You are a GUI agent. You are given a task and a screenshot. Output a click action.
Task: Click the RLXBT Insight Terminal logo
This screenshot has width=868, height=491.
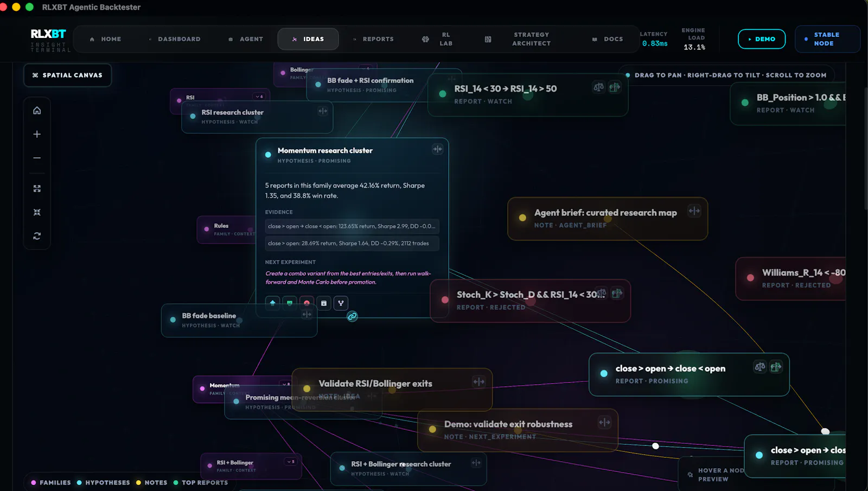pyautogui.click(x=49, y=40)
